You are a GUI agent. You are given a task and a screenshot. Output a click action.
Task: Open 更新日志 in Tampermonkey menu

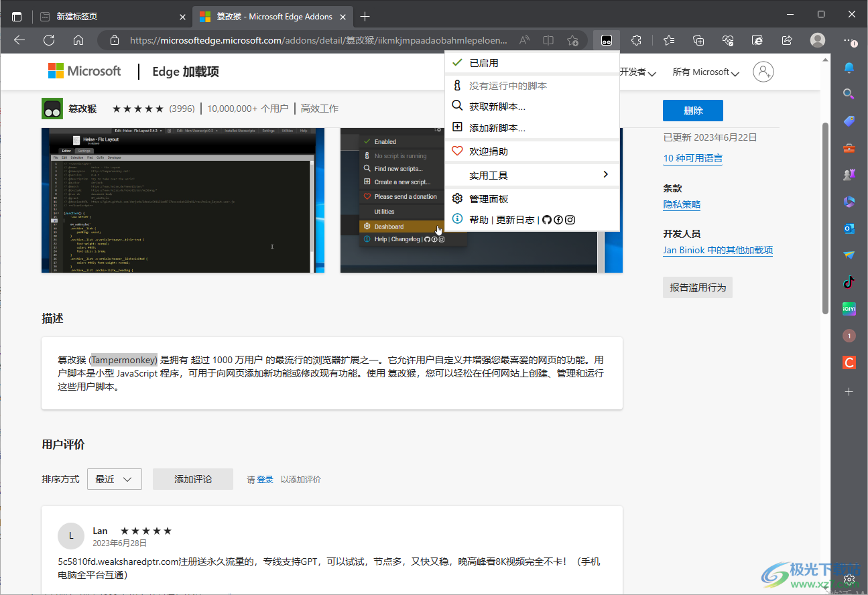(x=515, y=220)
